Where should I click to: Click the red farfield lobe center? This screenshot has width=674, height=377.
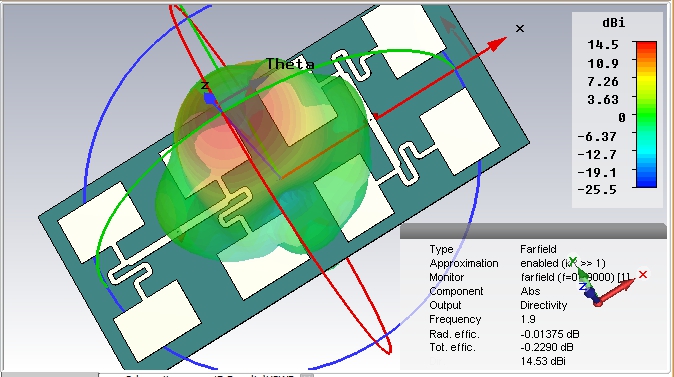pyautogui.click(x=214, y=141)
